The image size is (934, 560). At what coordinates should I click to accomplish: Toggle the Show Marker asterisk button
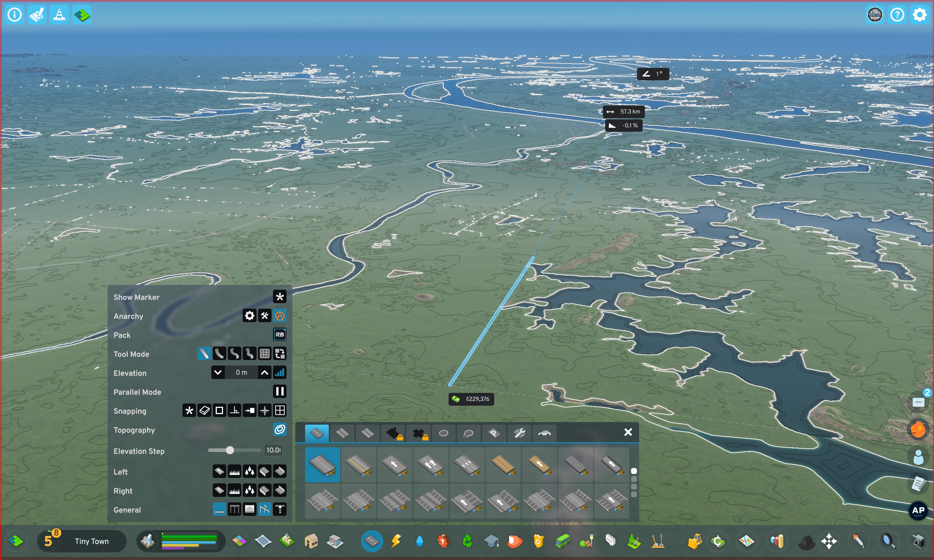279,297
